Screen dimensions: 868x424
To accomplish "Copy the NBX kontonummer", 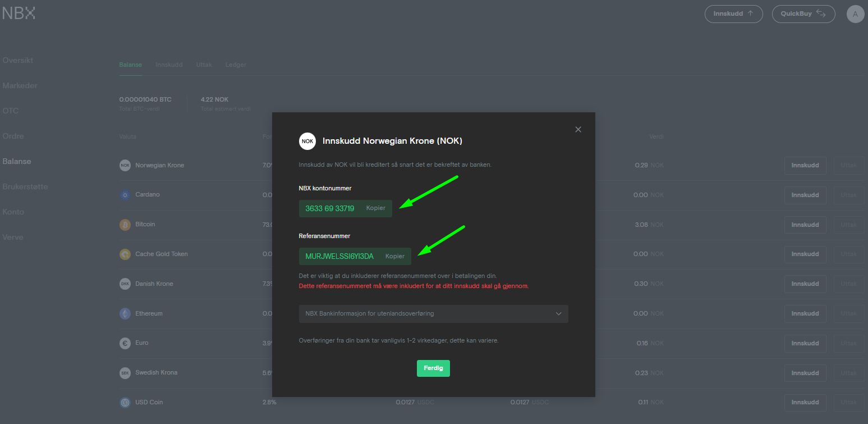I will click(376, 208).
